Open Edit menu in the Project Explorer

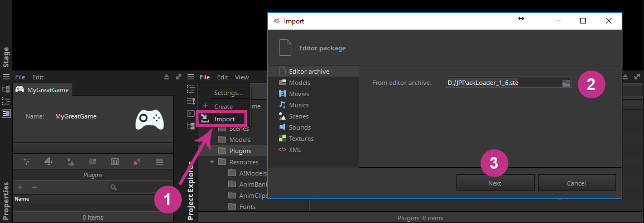click(x=223, y=77)
